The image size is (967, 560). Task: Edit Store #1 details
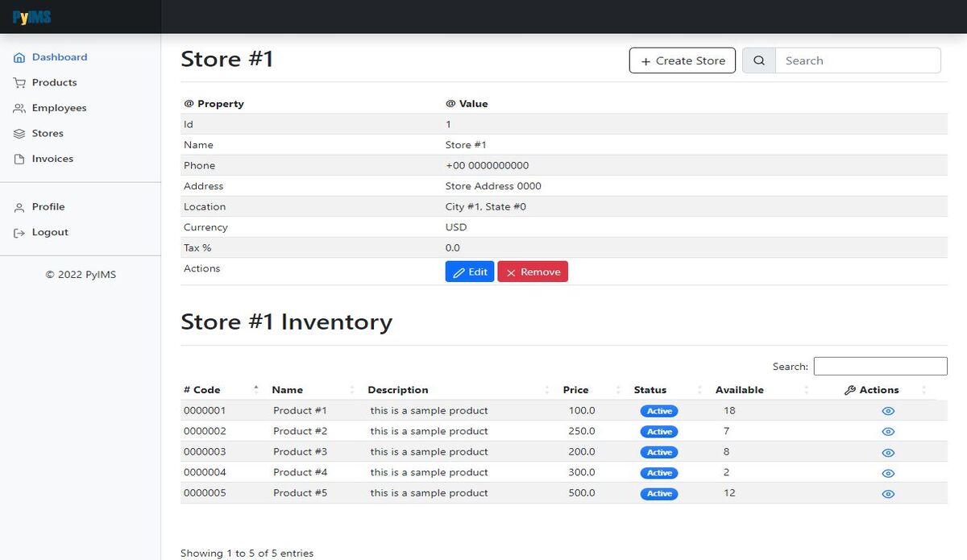470,272
